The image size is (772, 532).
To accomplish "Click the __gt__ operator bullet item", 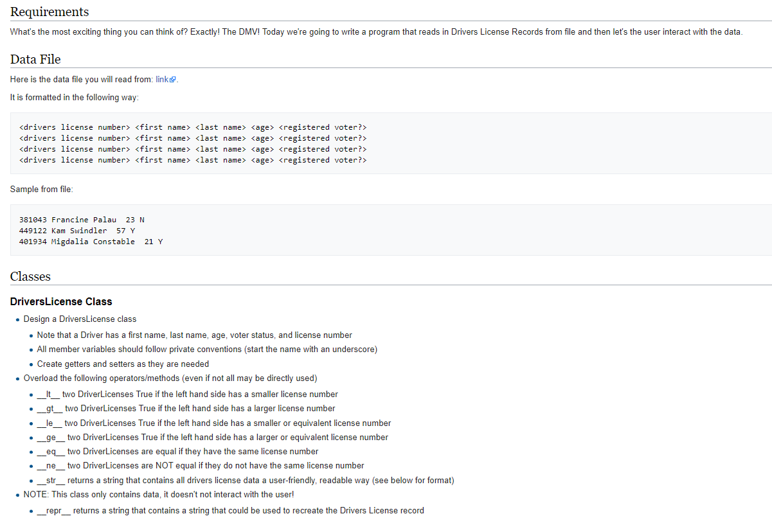I will (x=186, y=408).
